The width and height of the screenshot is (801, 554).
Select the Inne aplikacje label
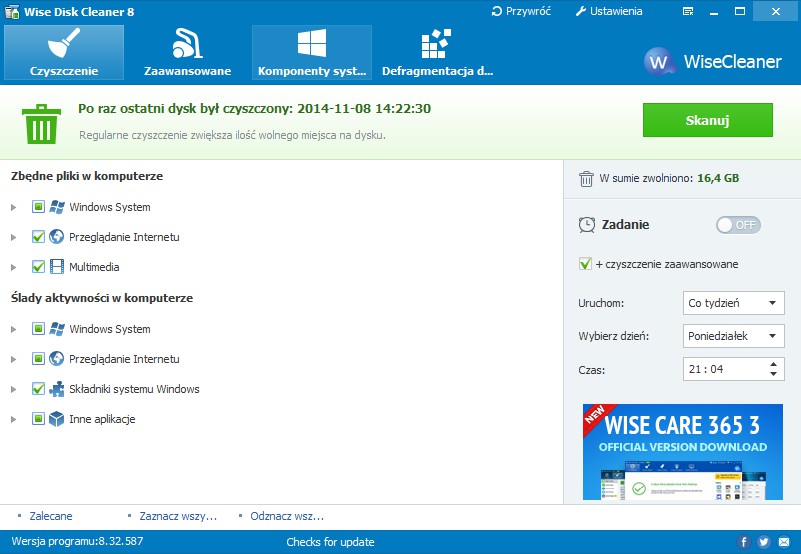coord(102,419)
